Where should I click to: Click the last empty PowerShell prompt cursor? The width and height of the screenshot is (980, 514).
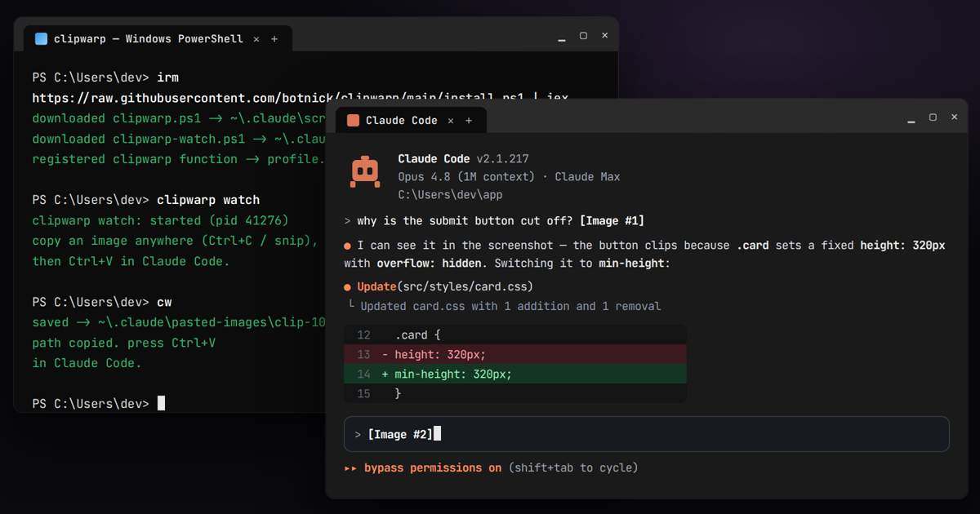[x=161, y=403]
